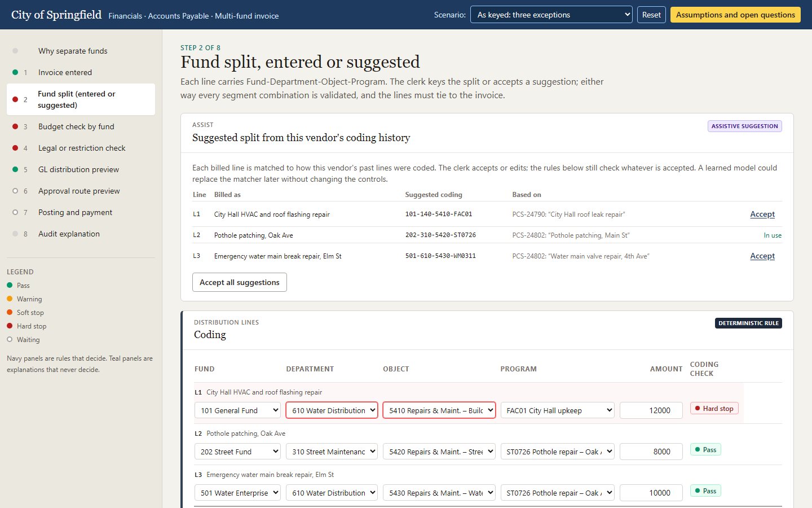812x508 pixels.
Task: Click the ASSISTIVE SUGGESTION tag
Action: [744, 126]
